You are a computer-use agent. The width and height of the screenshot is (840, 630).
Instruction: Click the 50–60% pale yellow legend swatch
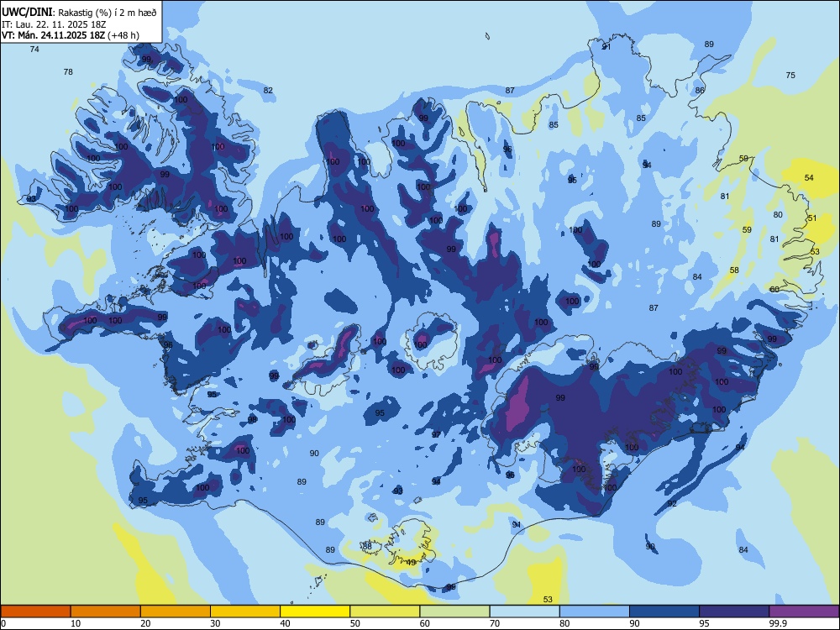pyautogui.click(x=385, y=612)
